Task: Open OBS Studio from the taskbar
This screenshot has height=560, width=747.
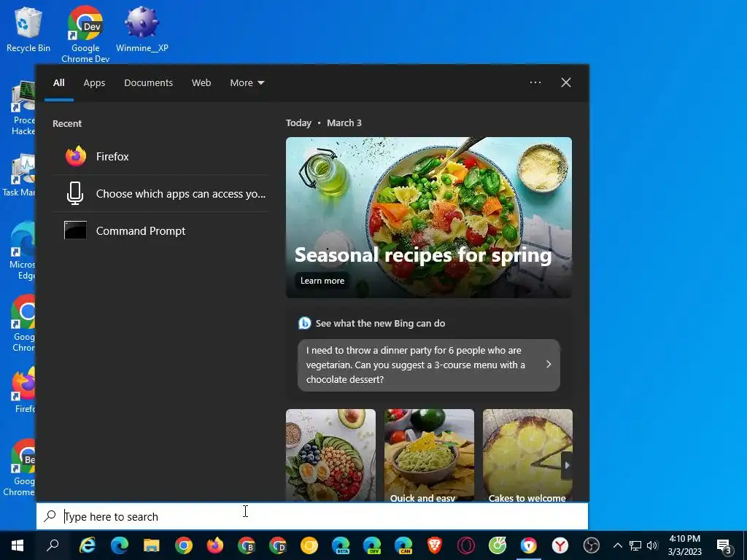Action: coord(591,545)
